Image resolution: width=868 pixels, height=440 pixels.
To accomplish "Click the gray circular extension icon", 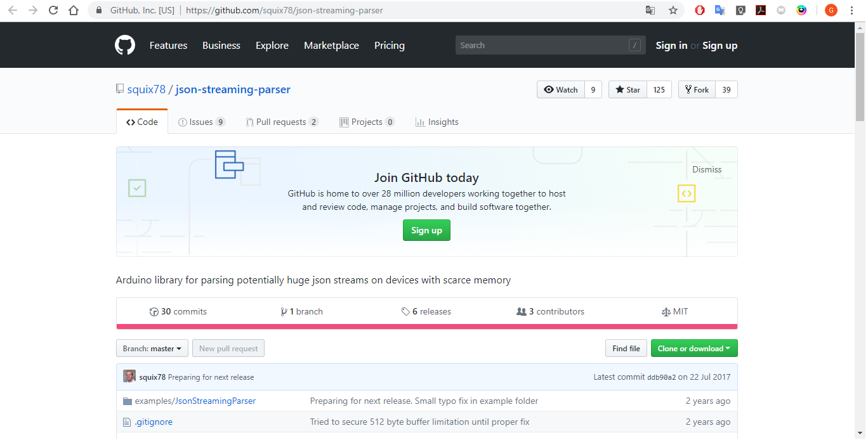I will (781, 10).
